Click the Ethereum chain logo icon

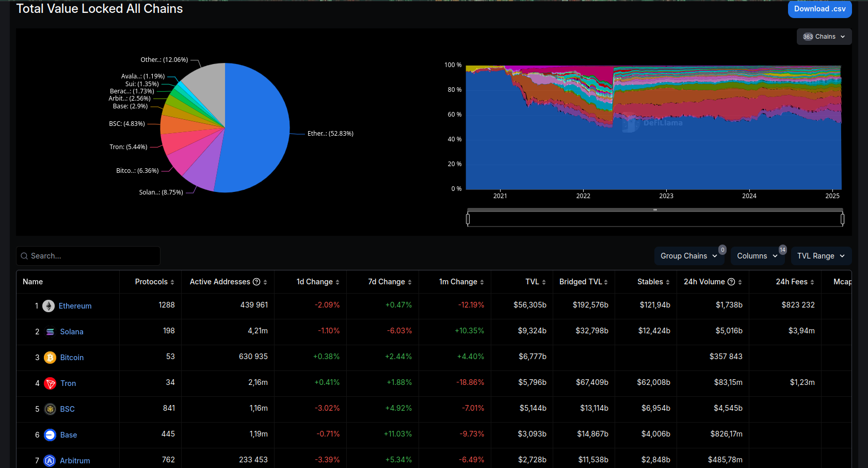49,306
